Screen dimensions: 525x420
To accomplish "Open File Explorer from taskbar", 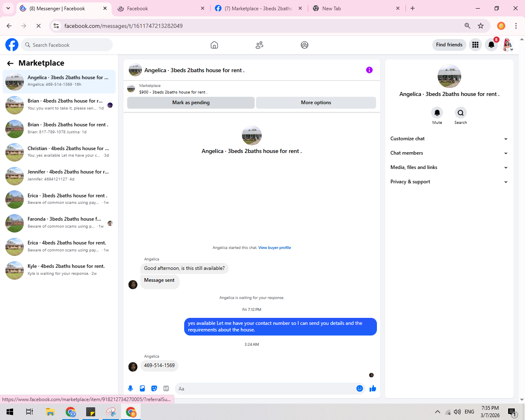I will click(x=50, y=412).
